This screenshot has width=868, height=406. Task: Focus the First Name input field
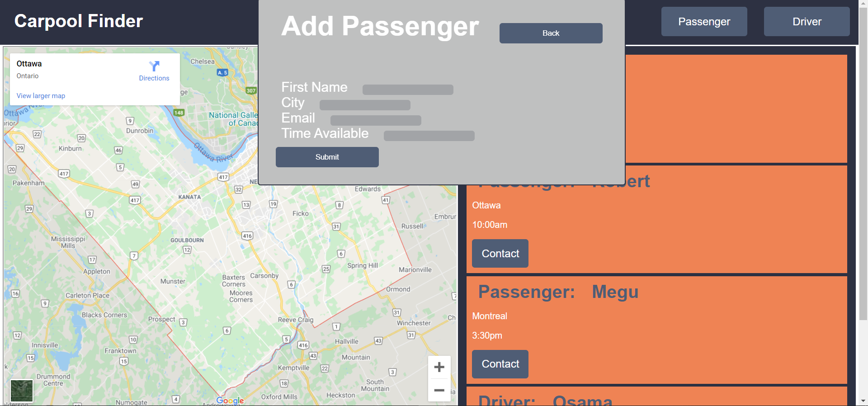click(408, 90)
